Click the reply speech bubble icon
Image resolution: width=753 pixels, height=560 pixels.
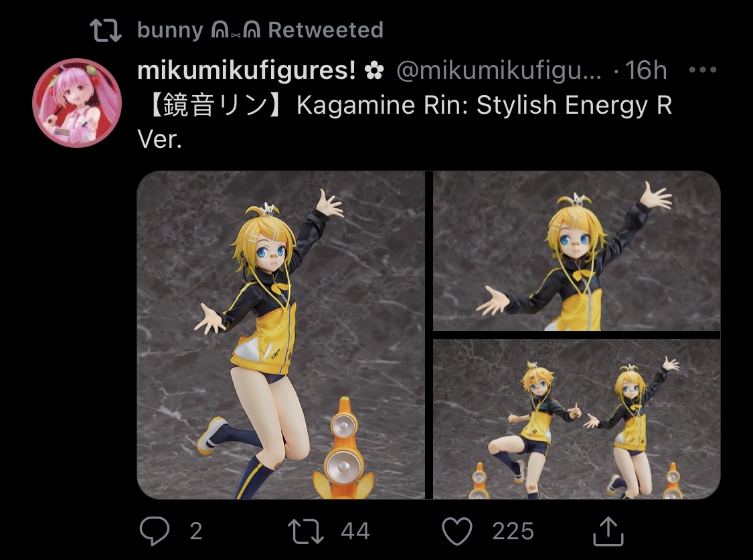pyautogui.click(x=155, y=531)
